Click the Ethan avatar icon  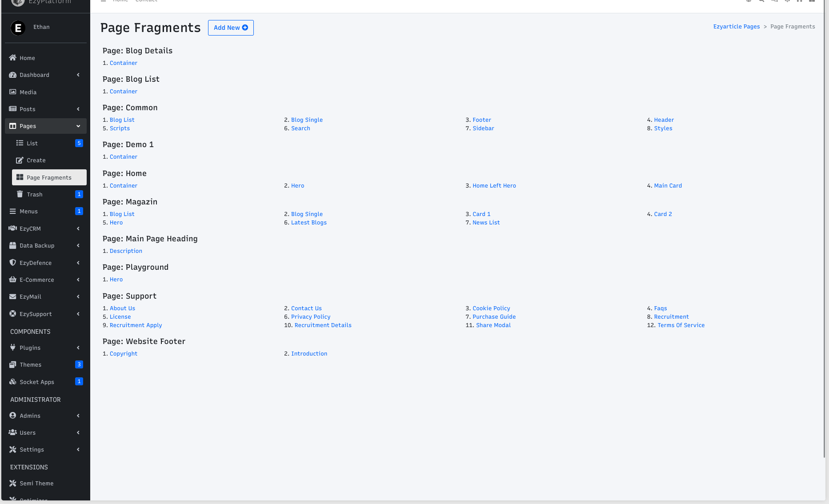coord(18,28)
